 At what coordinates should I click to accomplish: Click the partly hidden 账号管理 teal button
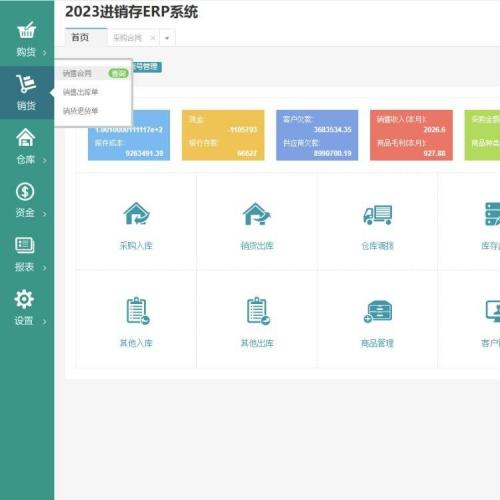click(x=147, y=67)
